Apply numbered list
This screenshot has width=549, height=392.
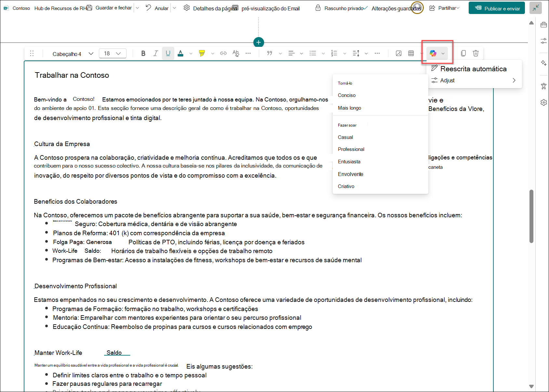coord(334,53)
